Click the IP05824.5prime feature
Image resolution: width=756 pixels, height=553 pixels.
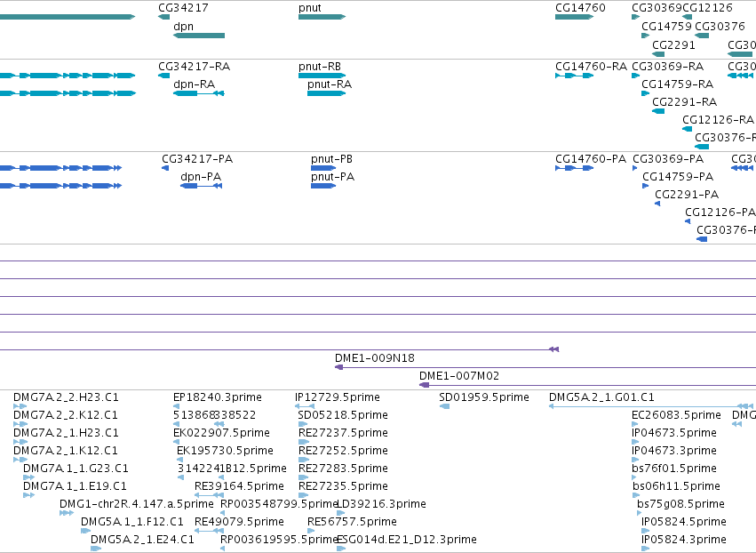644,531
